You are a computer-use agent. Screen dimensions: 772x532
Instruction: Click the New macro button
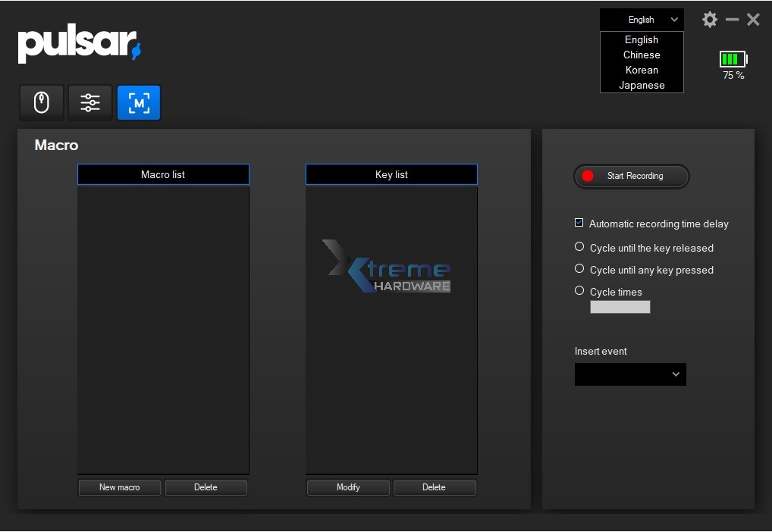tap(120, 487)
